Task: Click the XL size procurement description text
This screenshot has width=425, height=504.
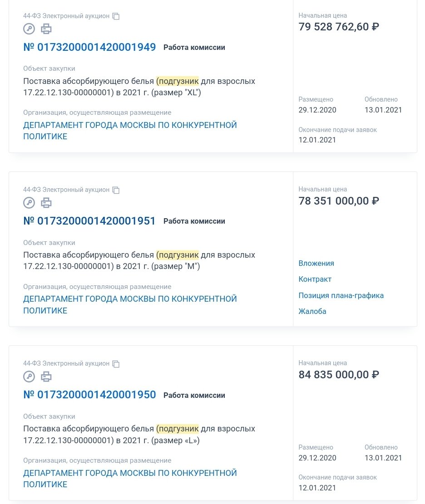Action: 139,87
